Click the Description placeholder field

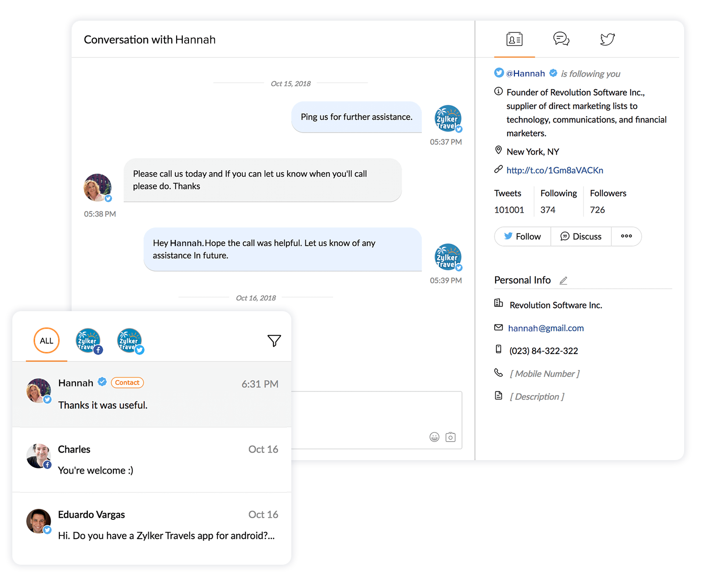[537, 397]
